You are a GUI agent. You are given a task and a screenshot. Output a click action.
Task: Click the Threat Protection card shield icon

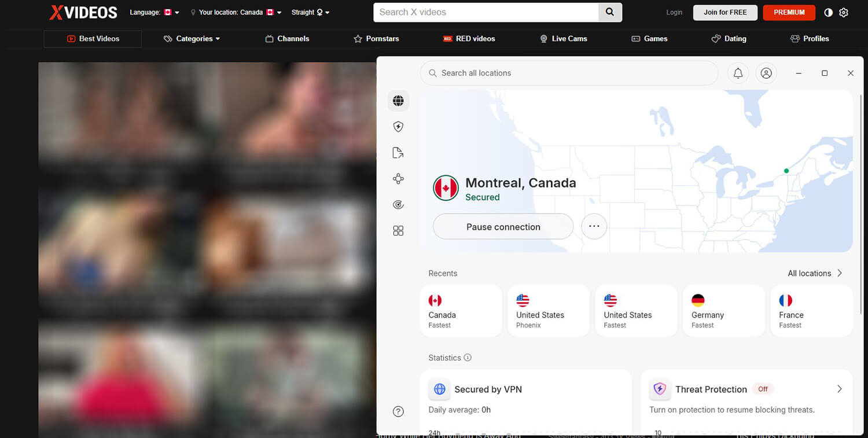point(660,389)
